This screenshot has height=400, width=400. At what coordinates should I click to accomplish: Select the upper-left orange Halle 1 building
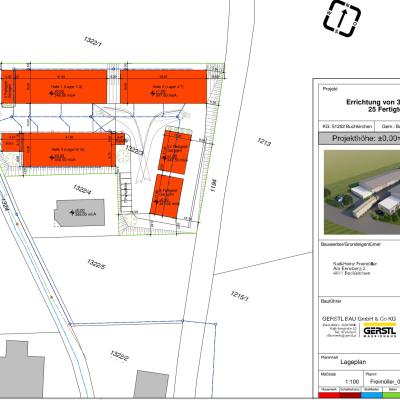click(x=54, y=87)
